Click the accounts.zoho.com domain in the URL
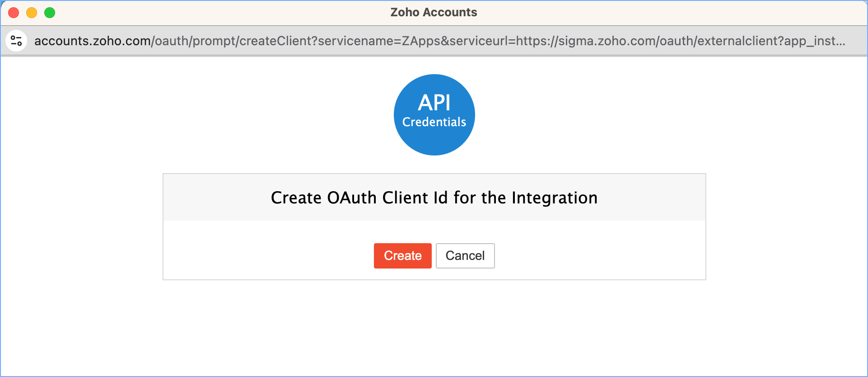 point(92,41)
